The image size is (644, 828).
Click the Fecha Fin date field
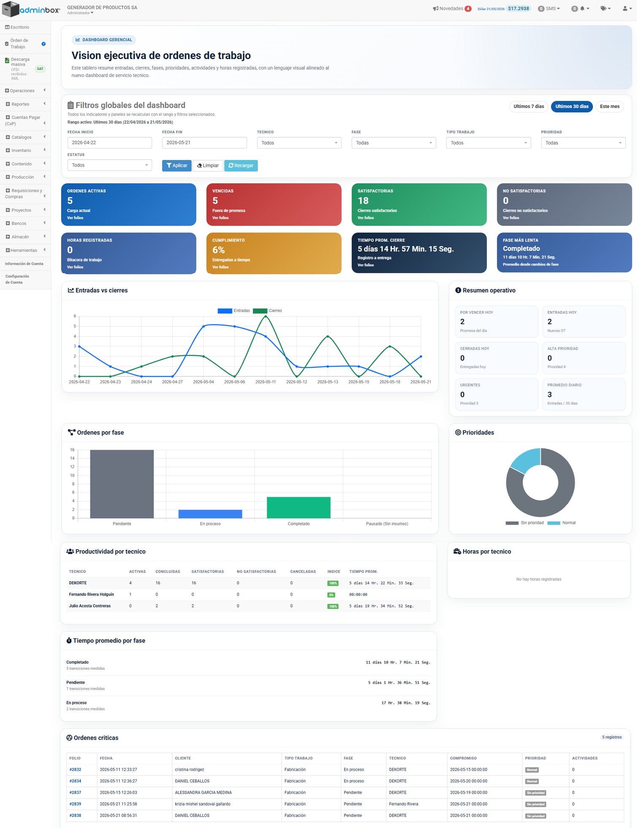(x=204, y=143)
